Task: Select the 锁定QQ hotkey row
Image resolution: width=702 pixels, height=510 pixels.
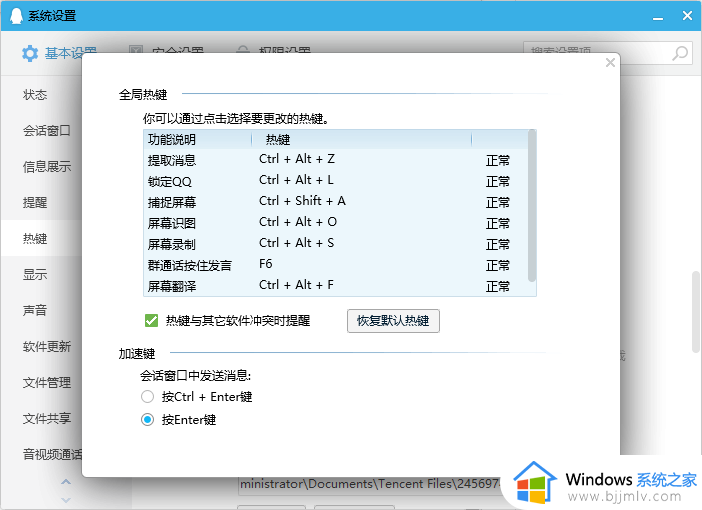Action: [336, 181]
